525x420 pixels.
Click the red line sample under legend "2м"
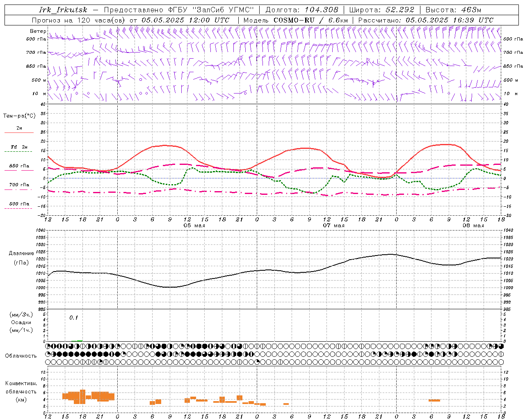pyautogui.click(x=19, y=133)
